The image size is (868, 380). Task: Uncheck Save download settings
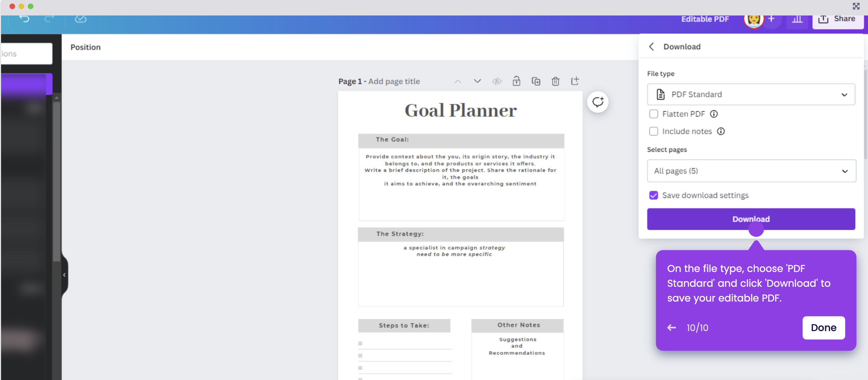point(654,195)
